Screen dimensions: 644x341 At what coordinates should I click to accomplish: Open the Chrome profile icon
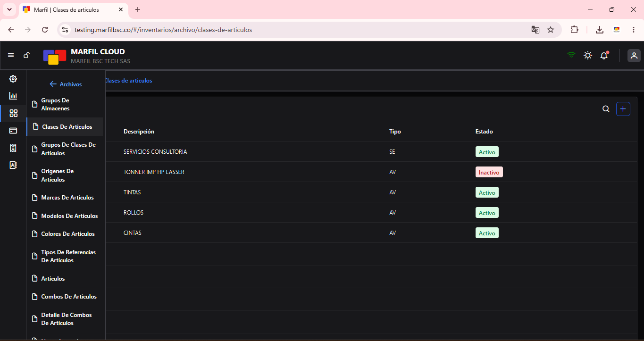click(616, 30)
